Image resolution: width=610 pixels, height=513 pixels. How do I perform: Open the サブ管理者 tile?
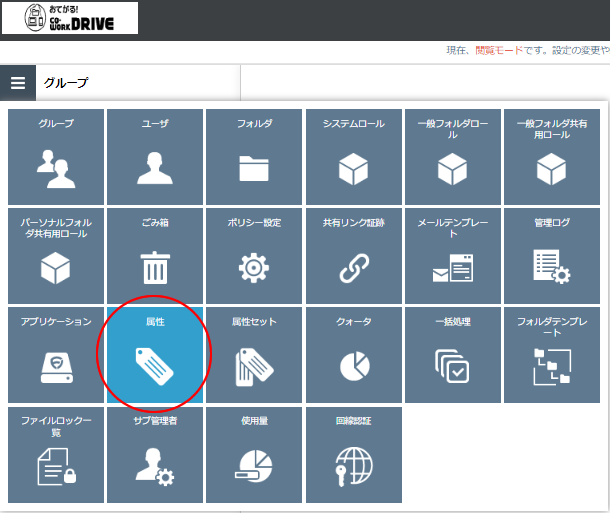pos(155,455)
